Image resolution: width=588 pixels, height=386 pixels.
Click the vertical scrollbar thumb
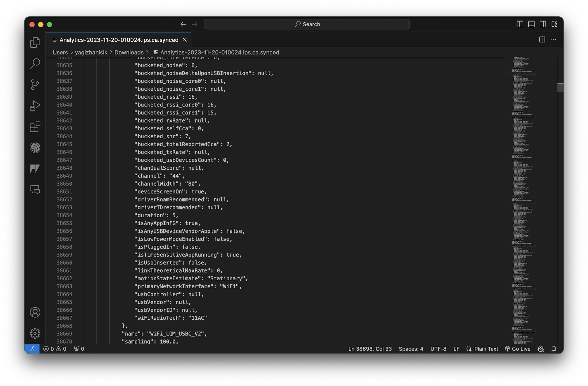click(x=560, y=87)
